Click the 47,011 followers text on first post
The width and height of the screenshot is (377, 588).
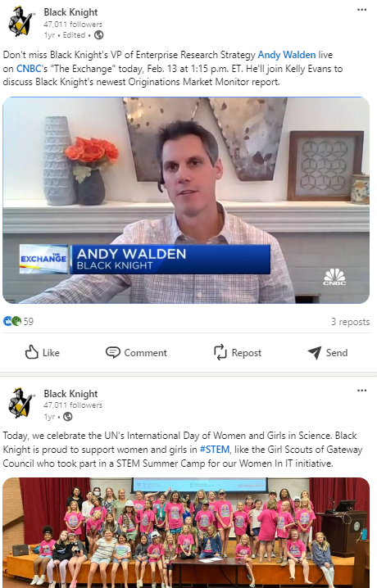[73, 25]
